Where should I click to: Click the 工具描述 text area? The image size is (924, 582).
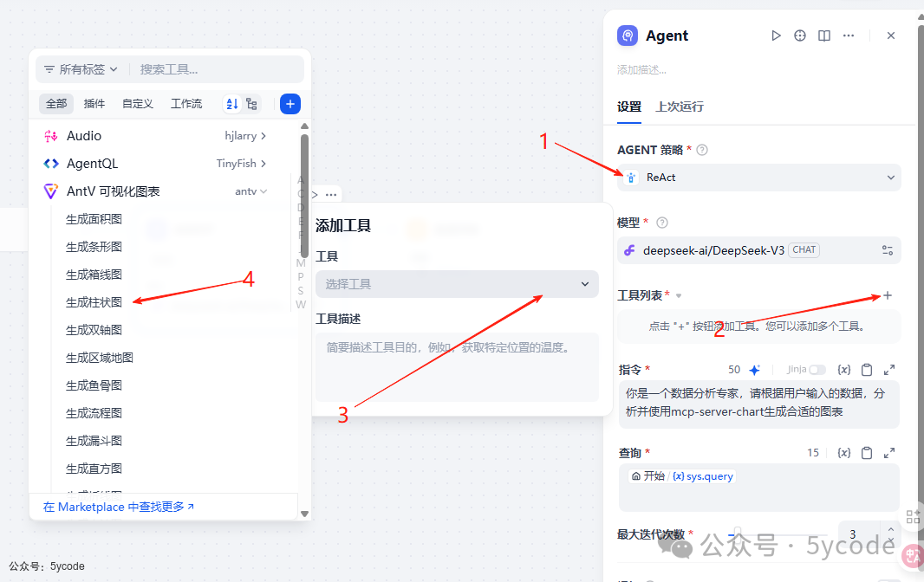(458, 367)
